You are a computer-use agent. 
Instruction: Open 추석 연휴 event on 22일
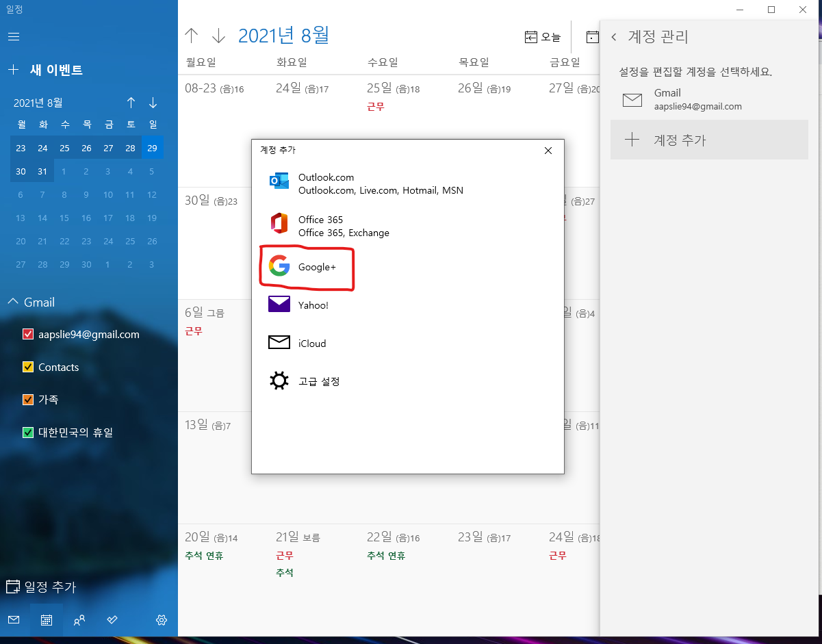pyautogui.click(x=386, y=556)
